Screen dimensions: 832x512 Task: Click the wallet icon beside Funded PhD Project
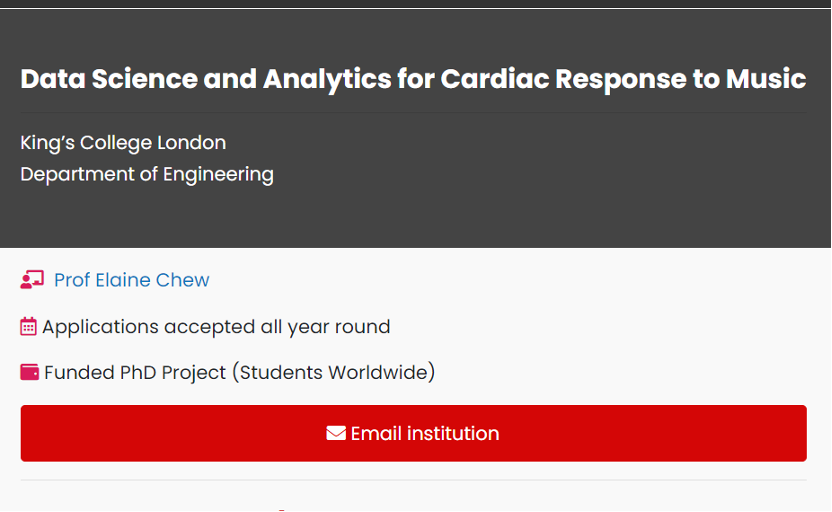tap(30, 373)
